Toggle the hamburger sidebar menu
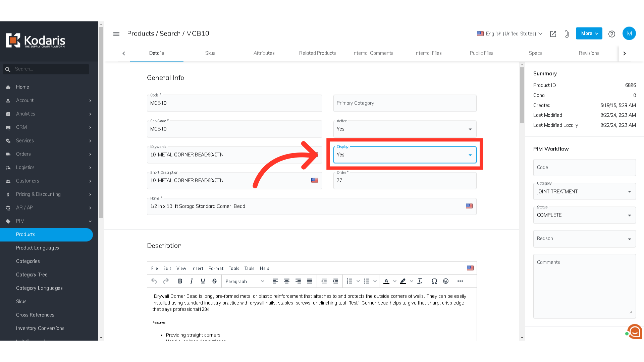 point(116,34)
